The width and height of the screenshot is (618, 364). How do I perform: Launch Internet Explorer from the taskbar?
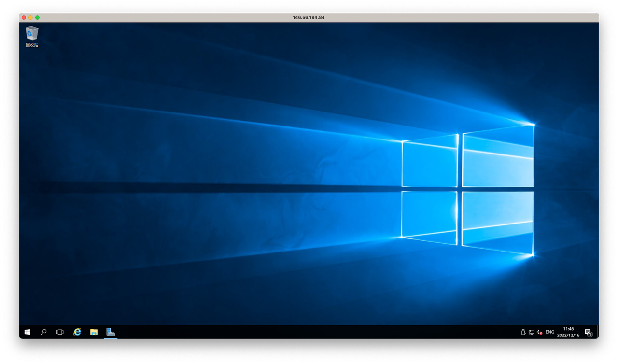77,332
